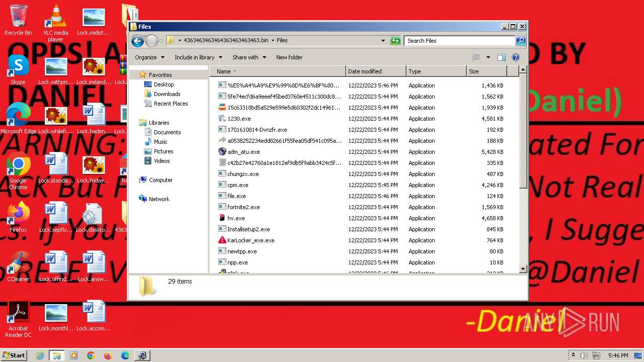Click the Forward navigation arrow in Explorer
This screenshot has height=362, width=644.
point(151,41)
